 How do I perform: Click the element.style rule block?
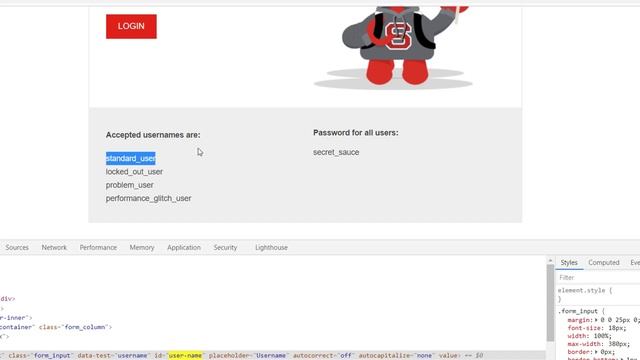598,295
